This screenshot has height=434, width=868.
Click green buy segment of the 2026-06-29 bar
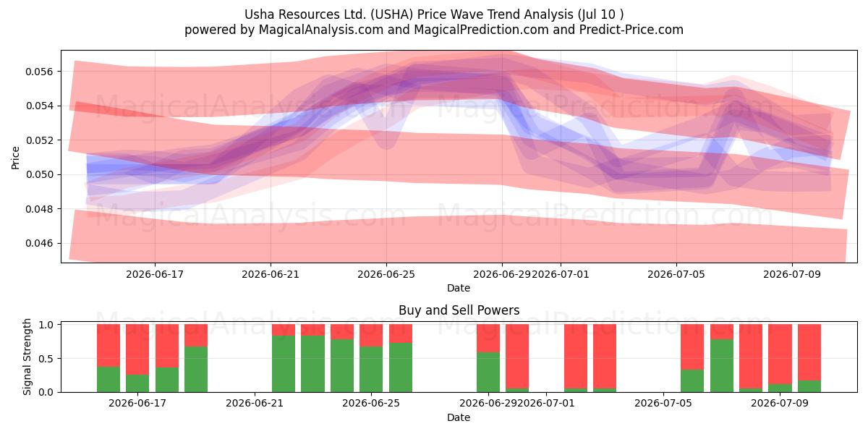tap(488, 372)
